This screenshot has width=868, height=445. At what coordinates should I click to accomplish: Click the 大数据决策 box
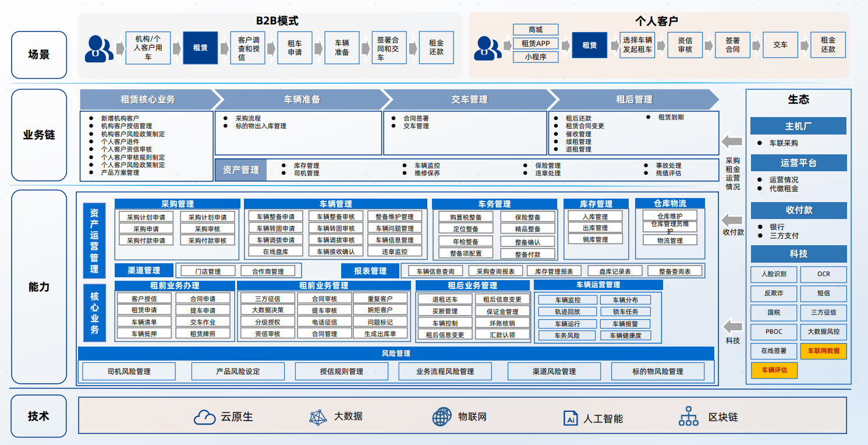(x=268, y=310)
